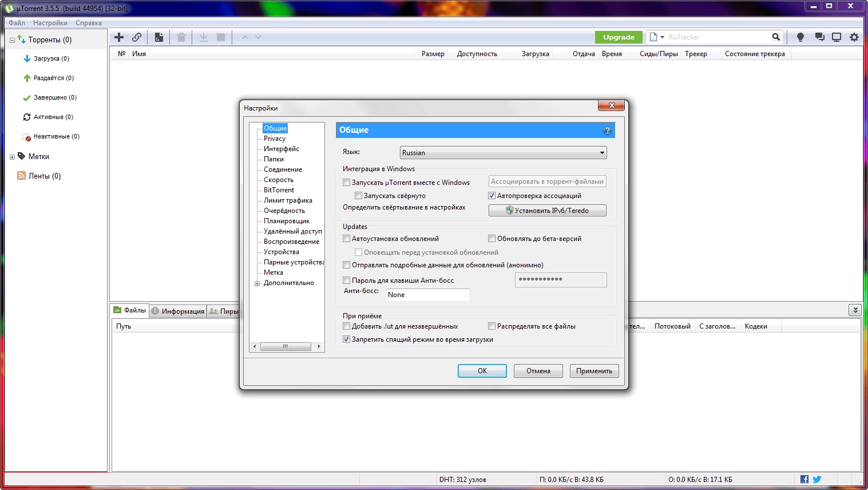The height and width of the screenshot is (490, 868).
Task: Click the green Upgrade button
Action: point(619,37)
